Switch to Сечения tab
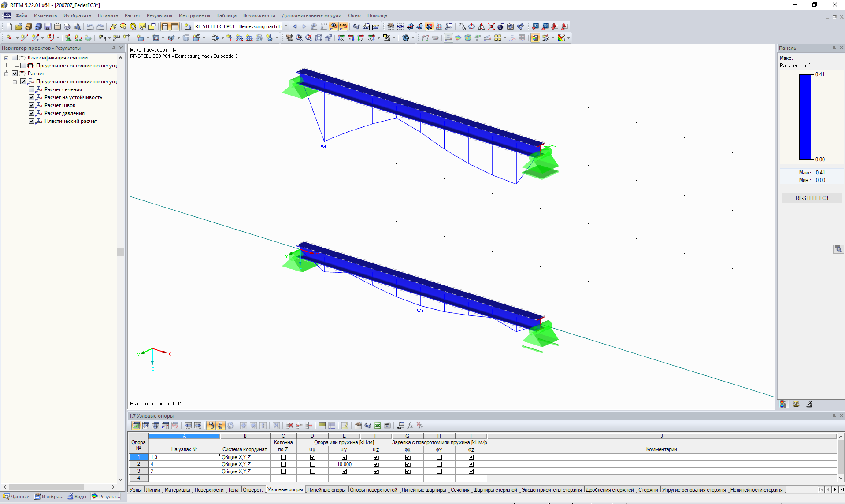The image size is (845, 504). 460,490
